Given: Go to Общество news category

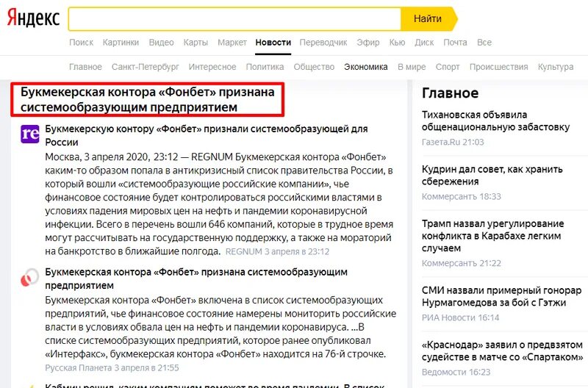Looking at the screenshot, I should 314,67.
